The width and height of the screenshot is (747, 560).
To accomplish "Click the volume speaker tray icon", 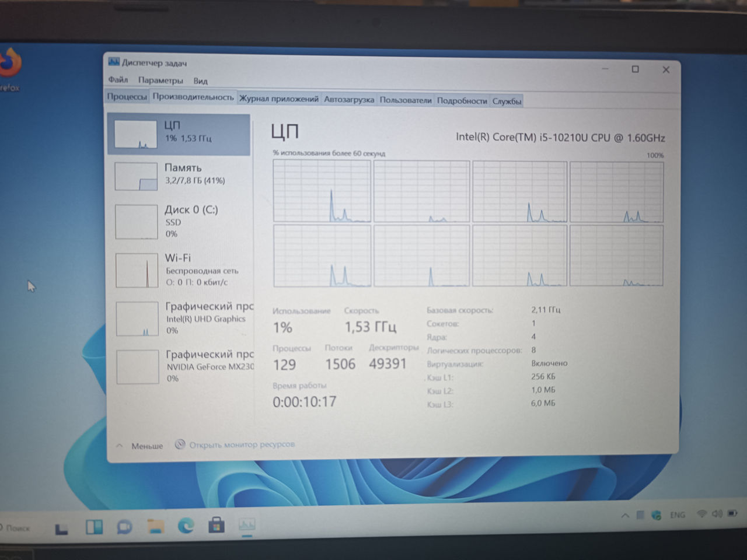I will point(717,514).
